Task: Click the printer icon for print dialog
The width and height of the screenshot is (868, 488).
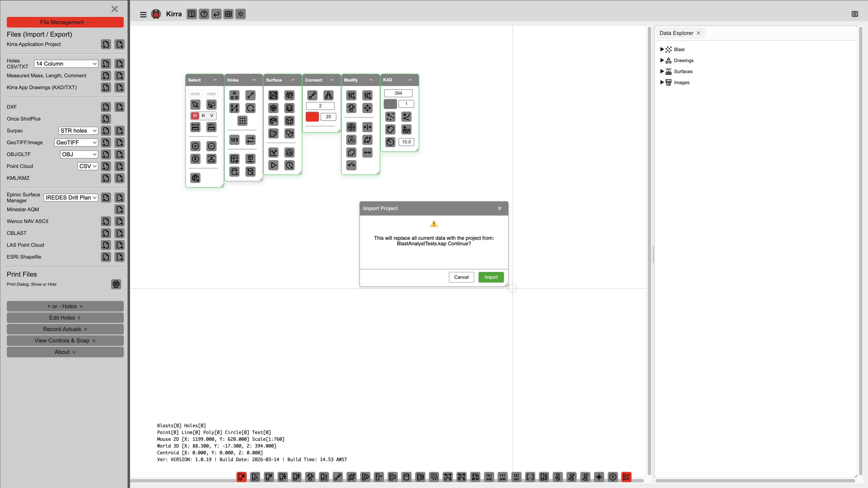Action: (x=116, y=284)
